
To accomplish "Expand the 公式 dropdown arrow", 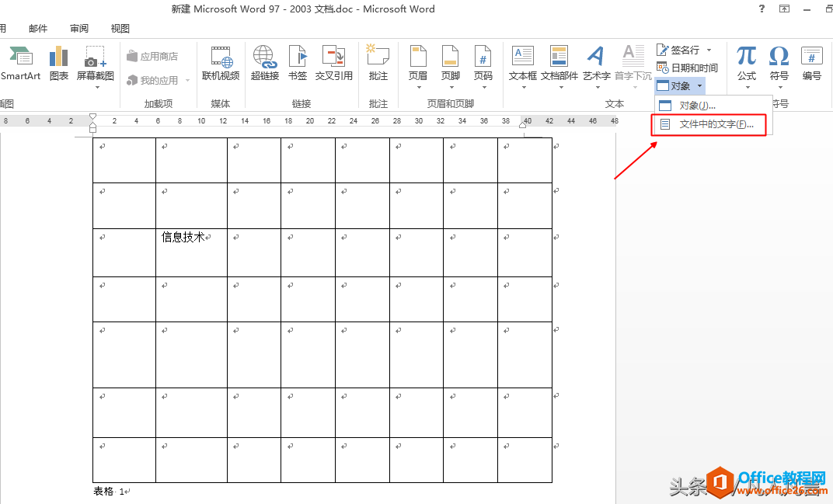I will point(747,87).
